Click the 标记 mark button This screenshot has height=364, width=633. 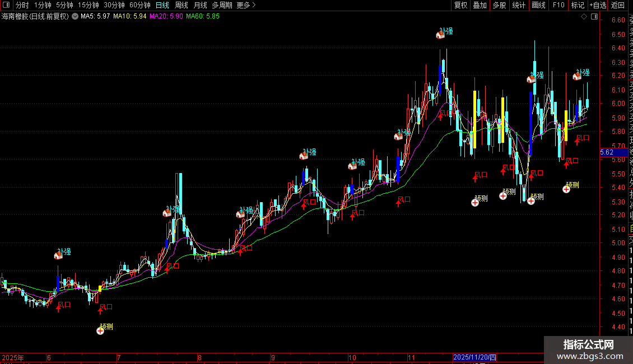[578, 5]
